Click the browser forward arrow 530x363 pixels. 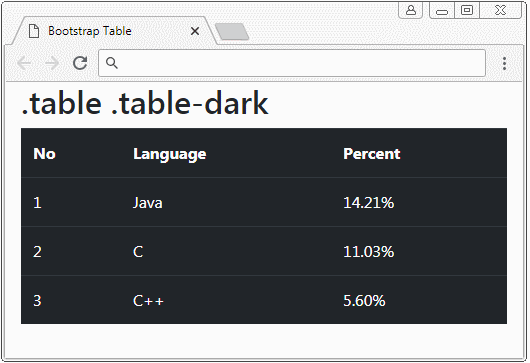[52, 63]
